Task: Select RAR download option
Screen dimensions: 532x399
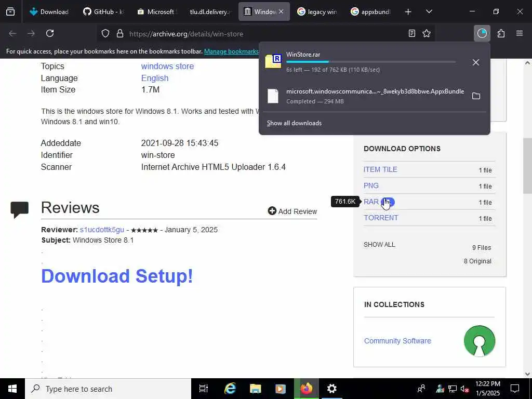Action: click(x=371, y=202)
